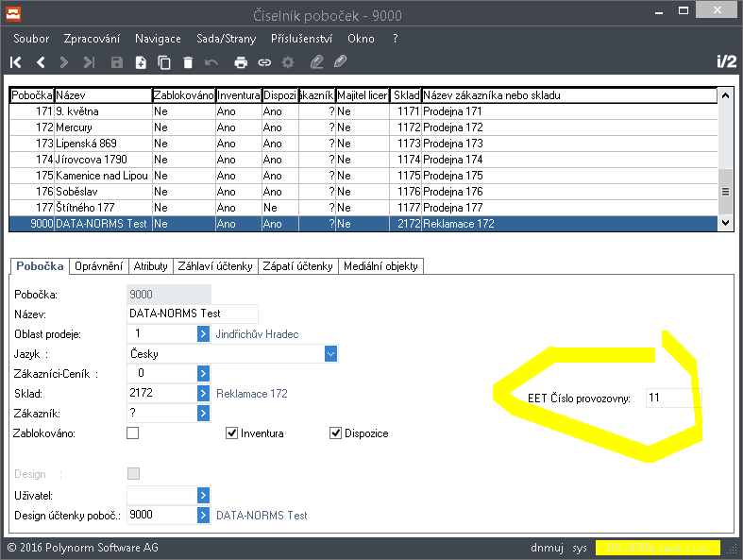Click the Název input field
The height and width of the screenshot is (560, 743).
tap(193, 314)
